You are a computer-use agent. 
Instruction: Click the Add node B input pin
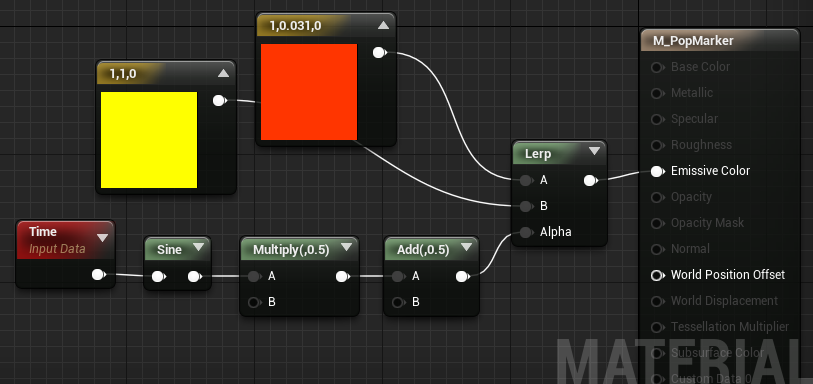[398, 302]
